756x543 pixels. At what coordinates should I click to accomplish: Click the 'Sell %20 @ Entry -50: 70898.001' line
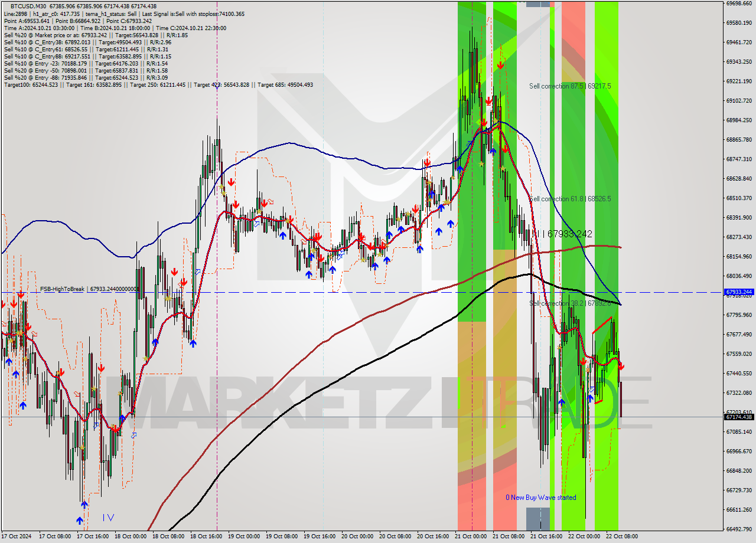pyautogui.click(x=86, y=70)
